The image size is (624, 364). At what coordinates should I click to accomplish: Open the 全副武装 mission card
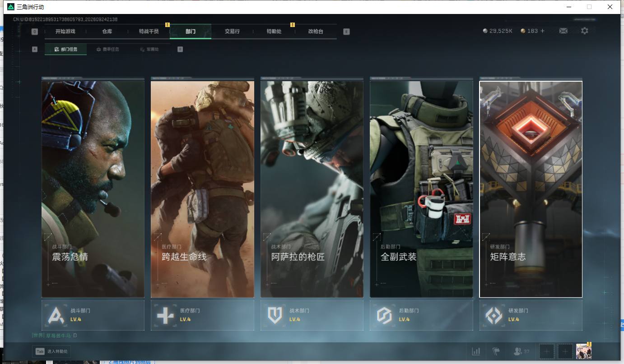(x=421, y=189)
